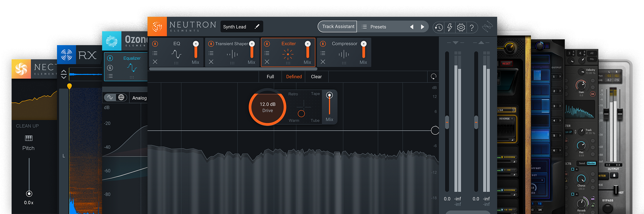The width and height of the screenshot is (644, 214).
Task: Click output 2 button in blue plugin
Action: (554, 91)
